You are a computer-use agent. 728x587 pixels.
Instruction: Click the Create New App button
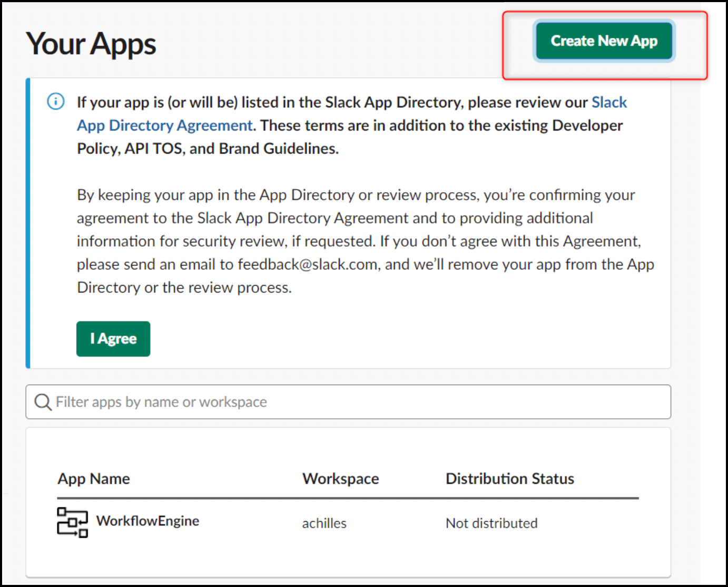[604, 41]
